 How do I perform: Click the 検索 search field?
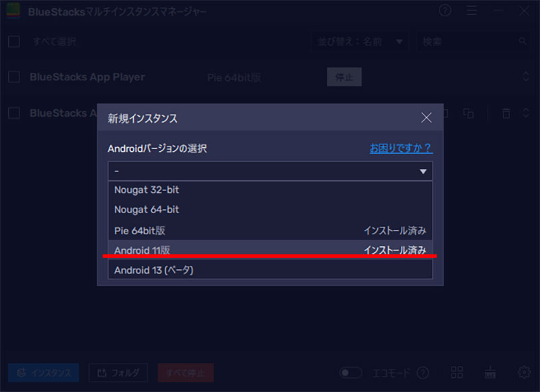click(x=469, y=42)
